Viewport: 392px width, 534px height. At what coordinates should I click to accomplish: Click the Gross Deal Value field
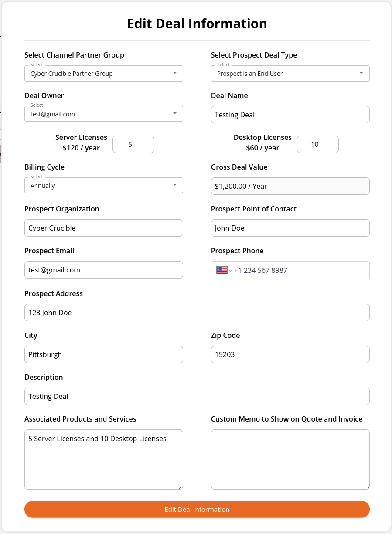(x=290, y=186)
